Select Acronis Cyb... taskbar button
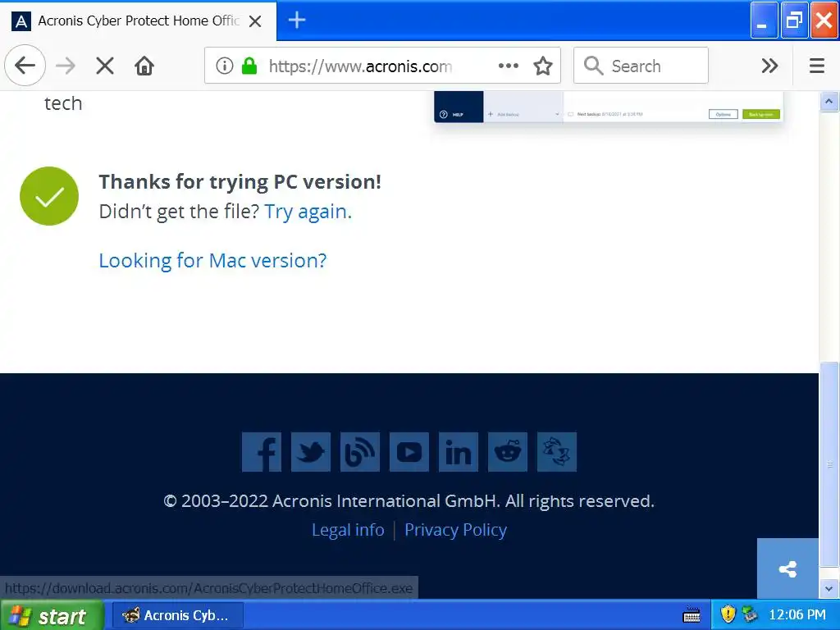Viewport: 840px width, 630px height. click(178, 615)
